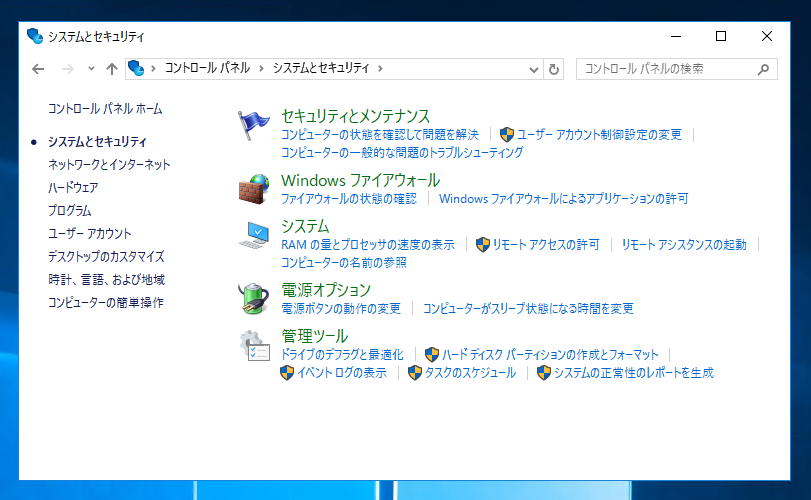Image resolution: width=811 pixels, height=500 pixels.
Task: Open プログラム category
Action: pyautogui.click(x=69, y=210)
